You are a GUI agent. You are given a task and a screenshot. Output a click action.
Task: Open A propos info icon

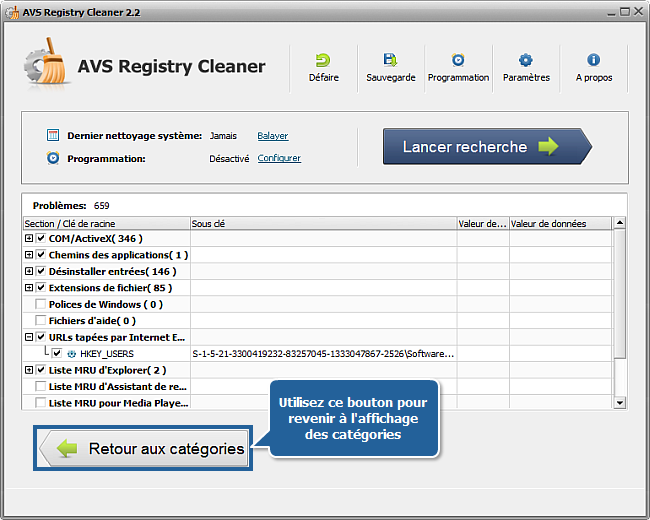coord(593,60)
